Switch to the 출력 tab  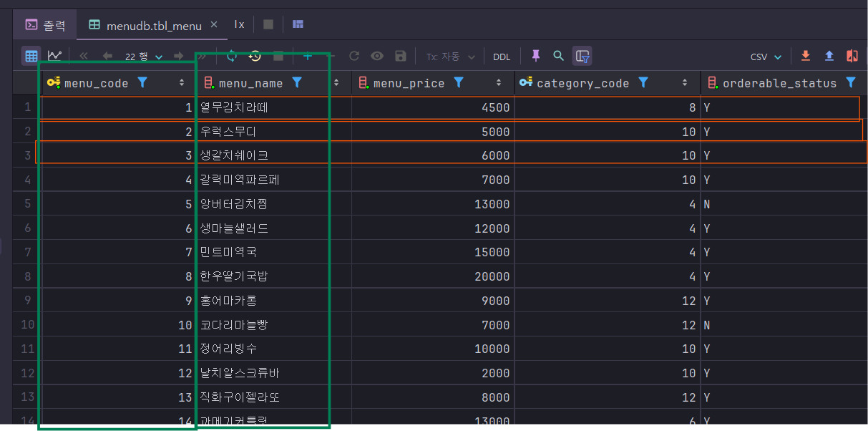45,24
